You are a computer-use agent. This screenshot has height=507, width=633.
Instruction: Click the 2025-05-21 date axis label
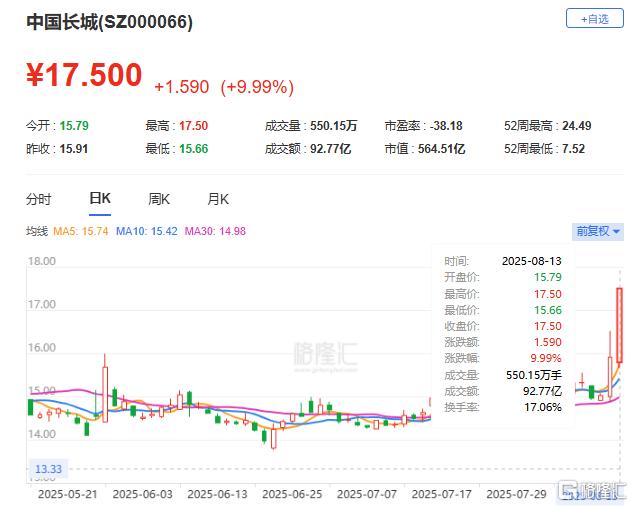click(x=68, y=494)
